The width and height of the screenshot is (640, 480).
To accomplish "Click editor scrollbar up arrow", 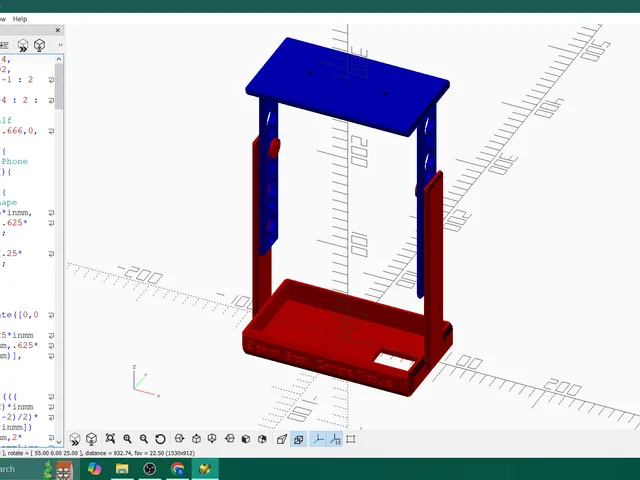I will 59,59.
